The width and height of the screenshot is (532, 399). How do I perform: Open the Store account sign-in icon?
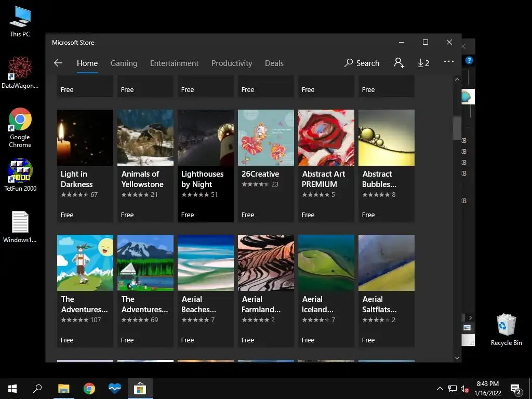[x=399, y=63]
